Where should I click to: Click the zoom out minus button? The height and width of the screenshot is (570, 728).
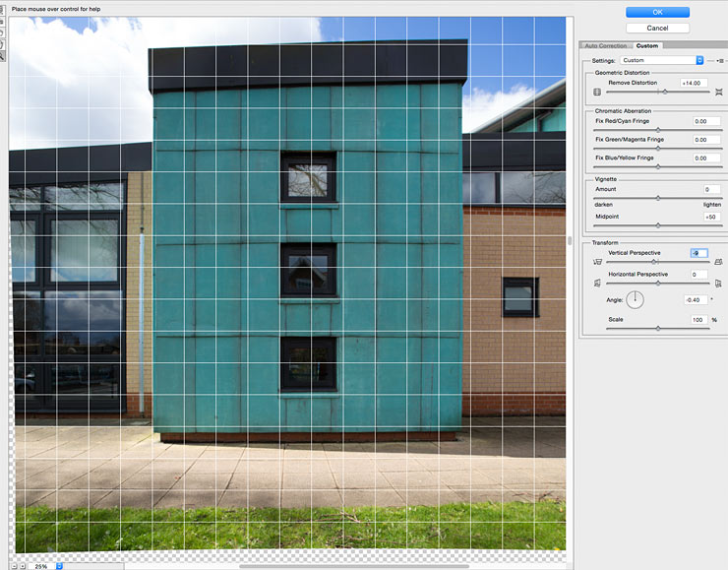coord(14,566)
